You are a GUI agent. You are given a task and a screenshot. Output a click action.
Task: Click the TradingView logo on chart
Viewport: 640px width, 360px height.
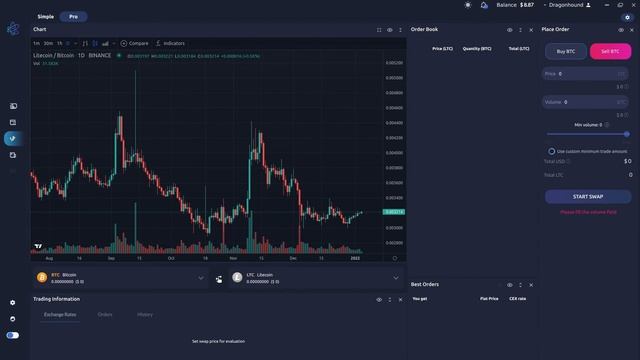[x=38, y=246]
